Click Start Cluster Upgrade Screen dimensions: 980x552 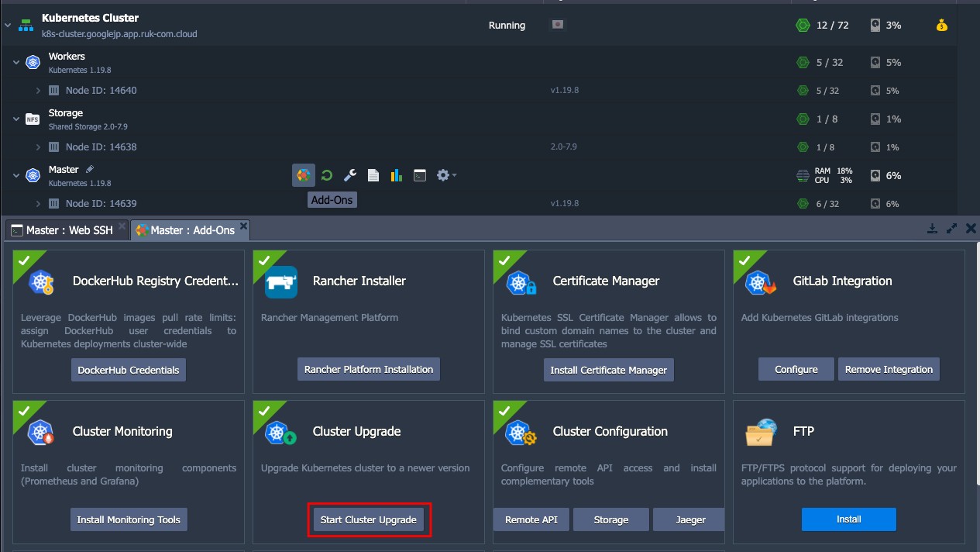[x=370, y=519]
